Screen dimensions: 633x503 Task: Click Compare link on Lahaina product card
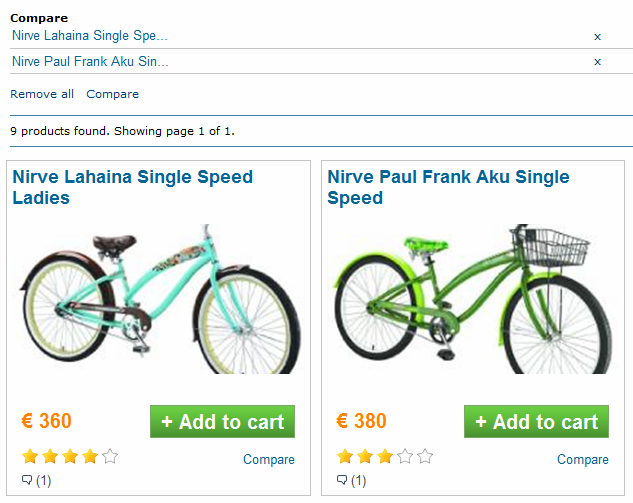pyautogui.click(x=268, y=460)
